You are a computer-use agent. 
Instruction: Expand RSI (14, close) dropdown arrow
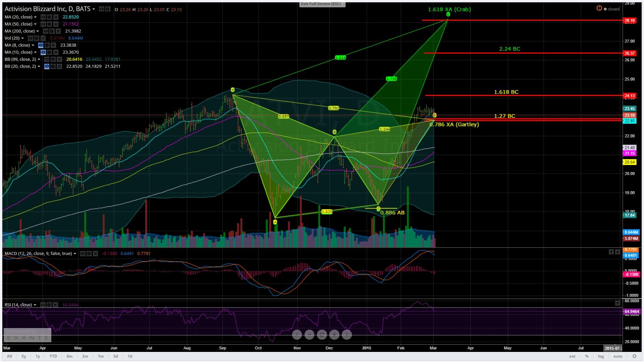pyautogui.click(x=35, y=305)
